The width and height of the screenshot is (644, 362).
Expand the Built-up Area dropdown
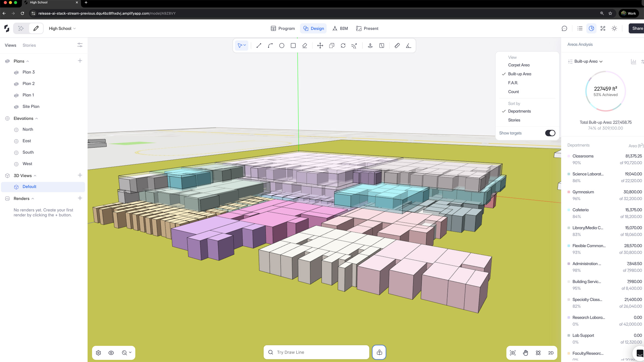click(588, 62)
